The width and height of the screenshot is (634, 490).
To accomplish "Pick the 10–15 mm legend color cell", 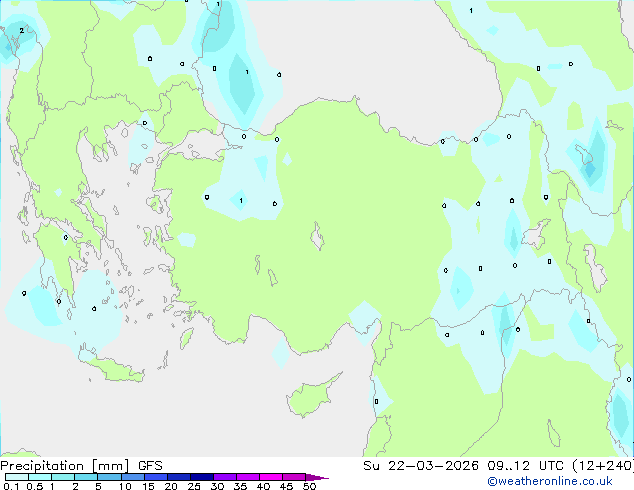I will pos(132,477).
